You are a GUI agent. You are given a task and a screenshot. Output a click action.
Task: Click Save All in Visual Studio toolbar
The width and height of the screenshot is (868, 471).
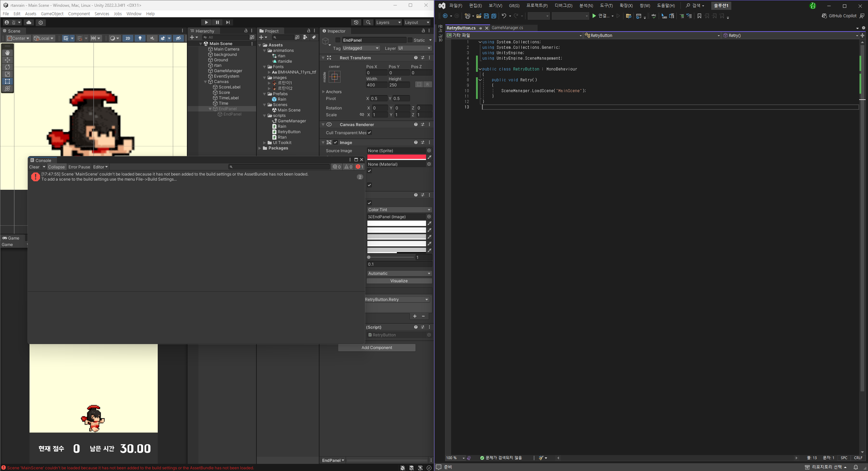click(x=494, y=16)
